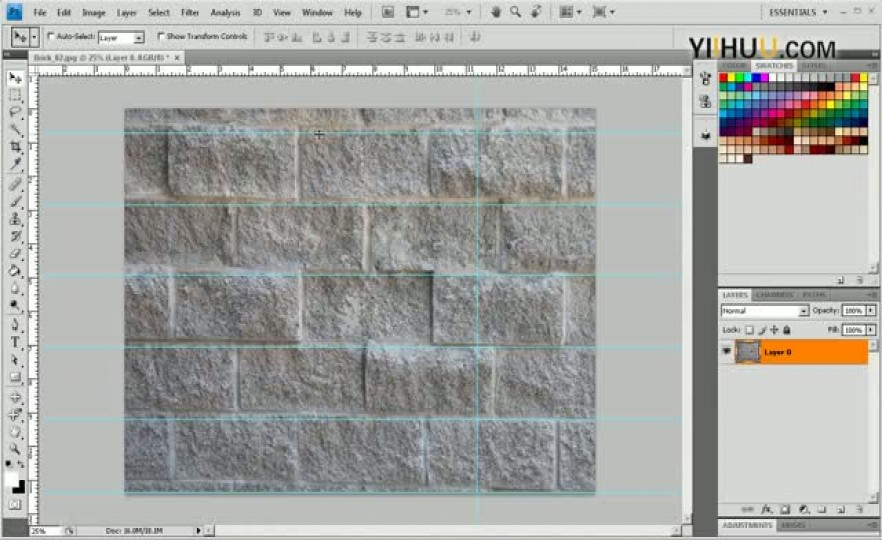Image resolution: width=882 pixels, height=540 pixels.
Task: Reset default foreground and background colors
Action: [x=9, y=465]
